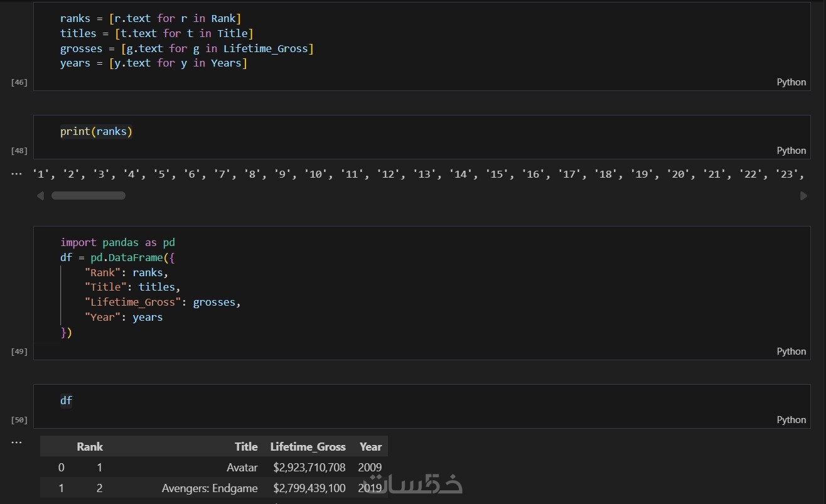Focus the print(ranks) code cell
Viewport: 826px width, 504px height.
point(377,132)
